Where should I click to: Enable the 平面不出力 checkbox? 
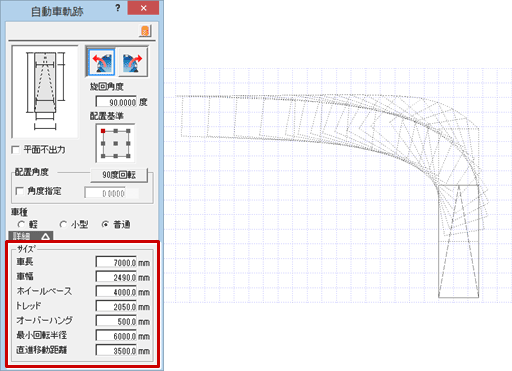pyautogui.click(x=16, y=150)
